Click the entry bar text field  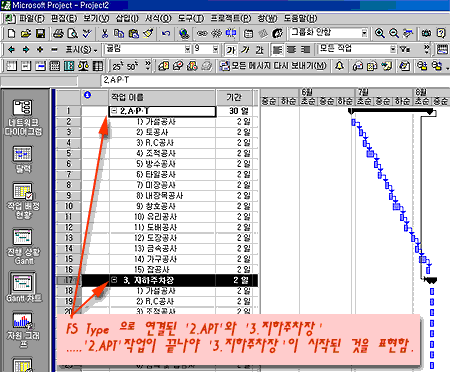275,80
